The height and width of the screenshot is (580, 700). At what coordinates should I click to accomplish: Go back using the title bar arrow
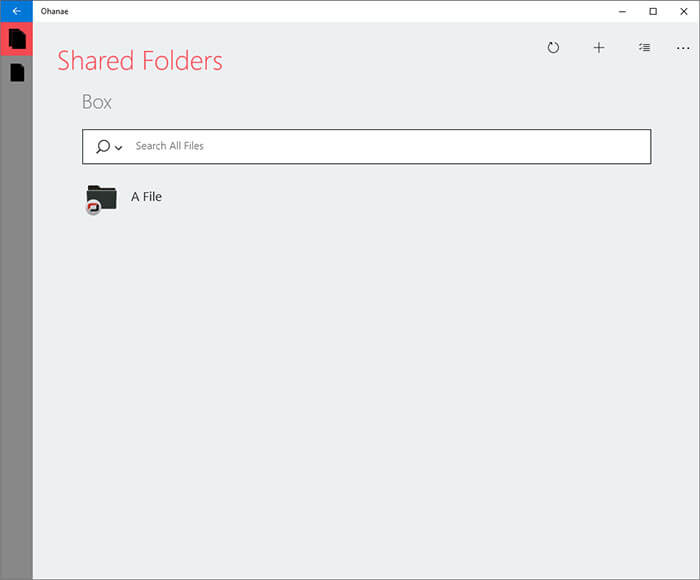point(17,11)
